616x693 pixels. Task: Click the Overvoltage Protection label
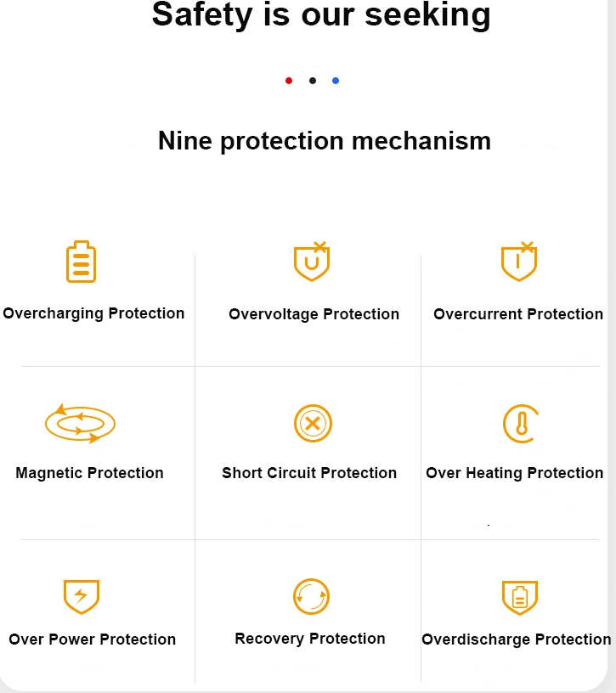(314, 314)
